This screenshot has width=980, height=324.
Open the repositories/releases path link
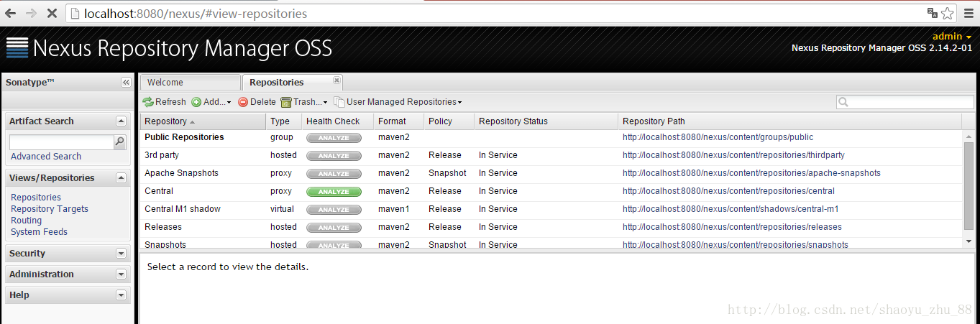732,227
